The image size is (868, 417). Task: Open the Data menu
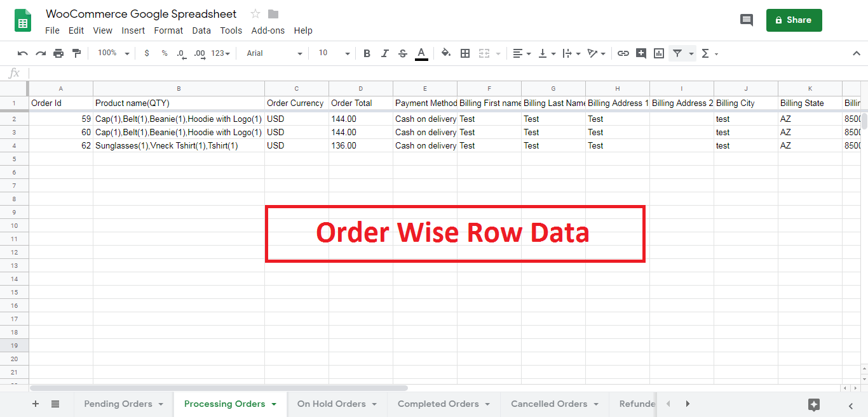click(x=201, y=30)
